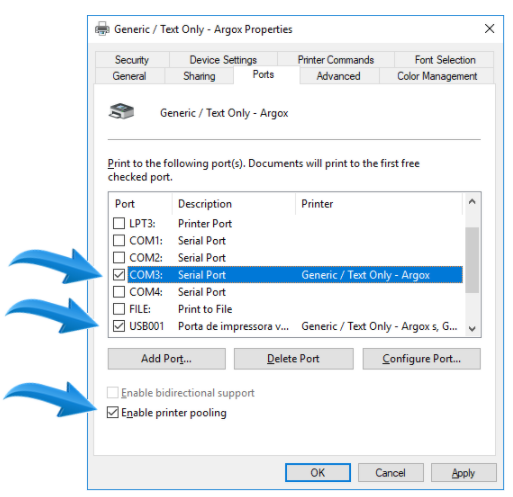This screenshot has width=513, height=497.
Task: Click the port list scroll down arrow
Action: coord(472,329)
